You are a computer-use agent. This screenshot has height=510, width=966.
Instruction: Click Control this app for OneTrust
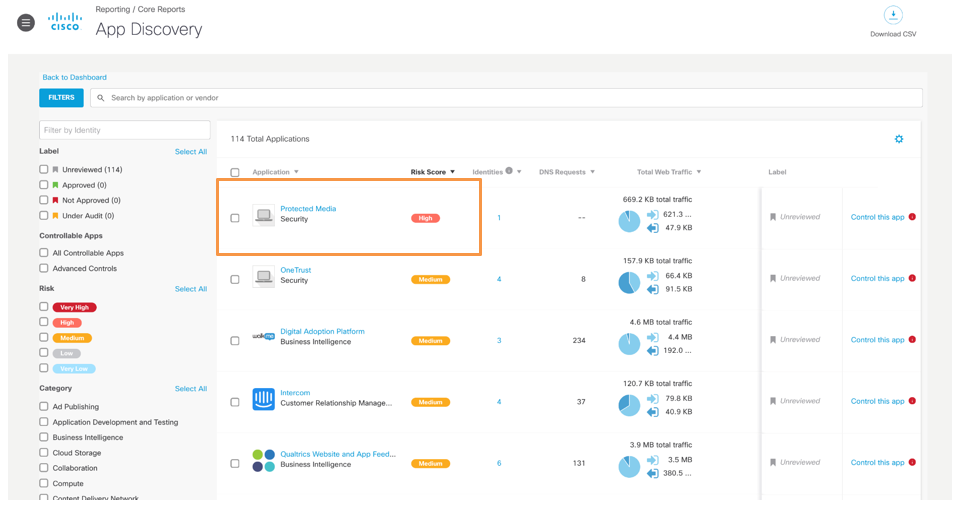tap(877, 278)
